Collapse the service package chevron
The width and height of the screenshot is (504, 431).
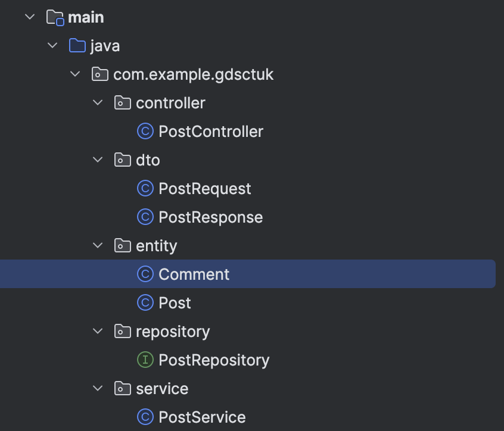coord(98,389)
